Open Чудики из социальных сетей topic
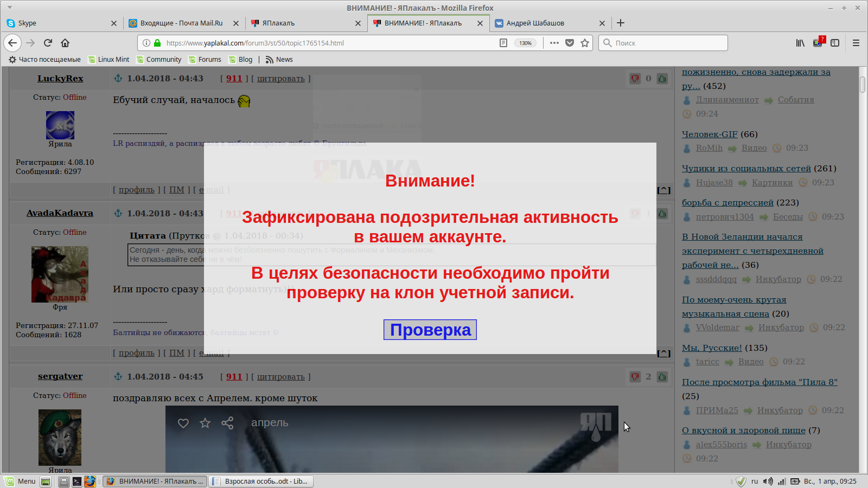 [x=746, y=169]
